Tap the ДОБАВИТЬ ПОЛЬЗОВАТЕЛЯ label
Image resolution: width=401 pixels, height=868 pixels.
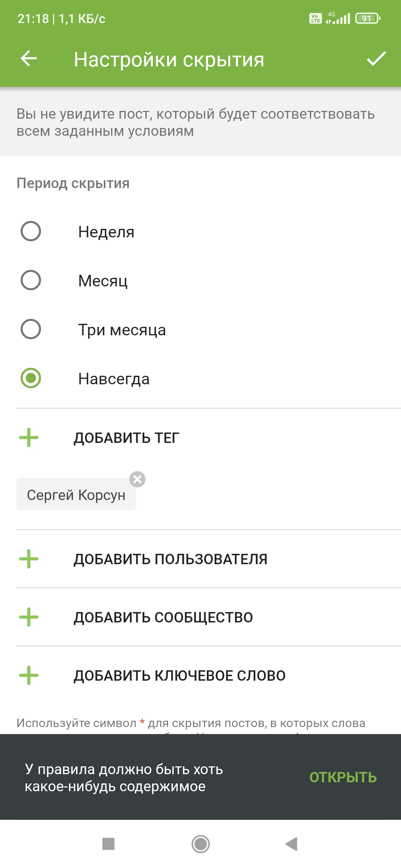click(170, 559)
